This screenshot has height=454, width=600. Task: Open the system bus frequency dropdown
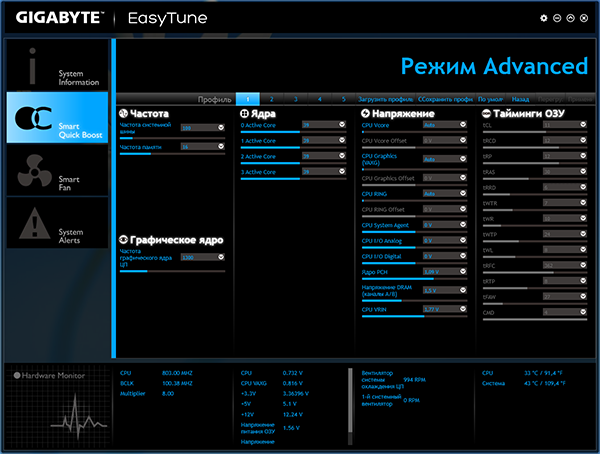tap(221, 127)
